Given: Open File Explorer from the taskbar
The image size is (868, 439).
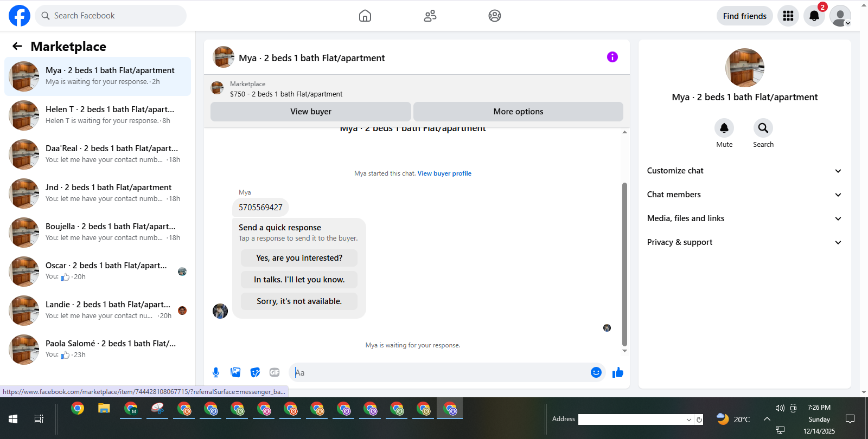Looking at the screenshot, I should click(104, 409).
